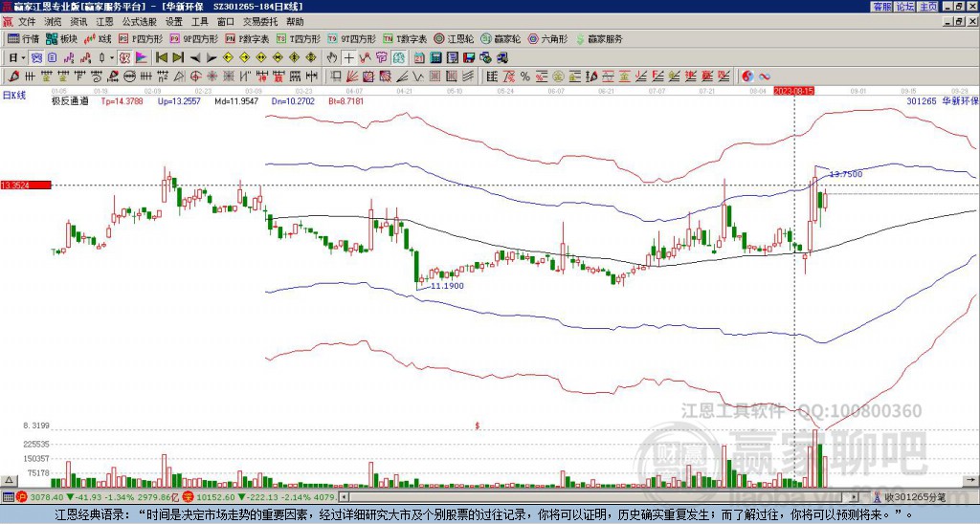
Task: Click the save floppy disk icon
Action: pyautogui.click(x=469, y=58)
